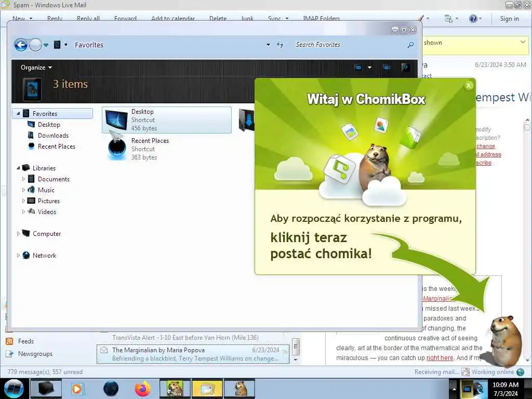This screenshot has height=399, width=532.
Task: Expand the Network tree node
Action: pos(18,255)
